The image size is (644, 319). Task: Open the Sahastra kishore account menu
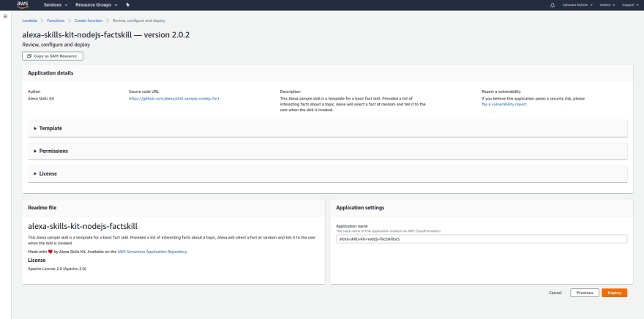(578, 5)
